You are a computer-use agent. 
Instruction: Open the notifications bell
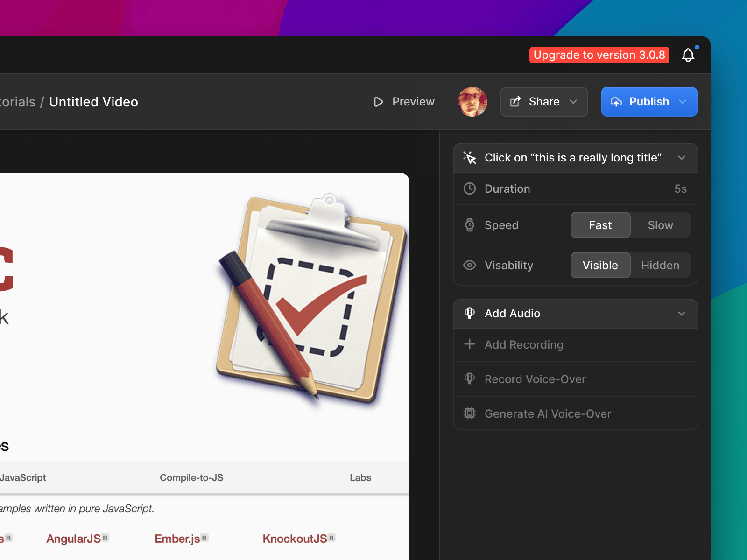[688, 55]
